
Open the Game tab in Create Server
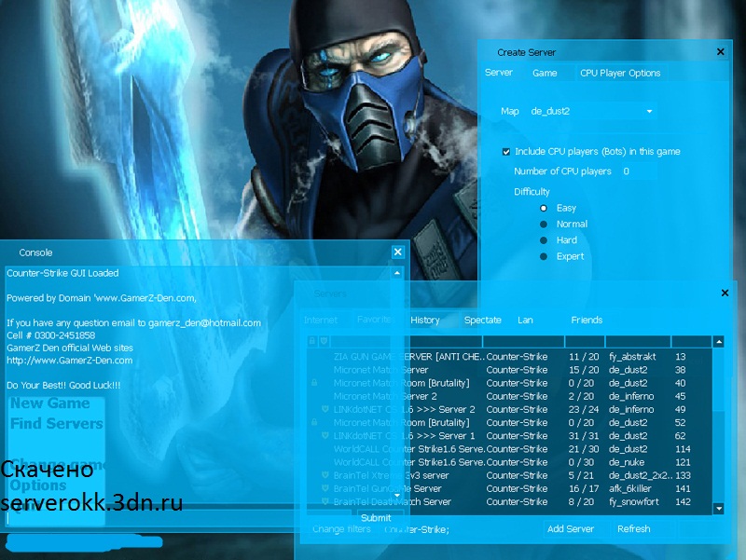(545, 73)
